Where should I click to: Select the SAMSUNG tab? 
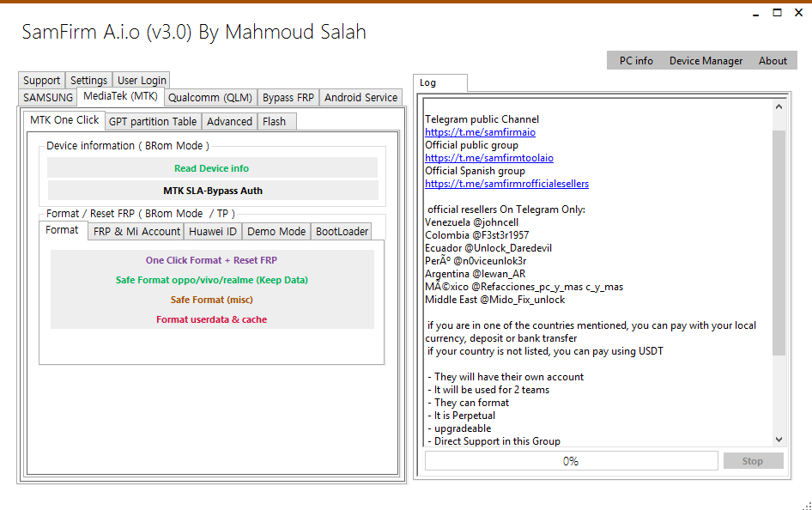point(48,97)
